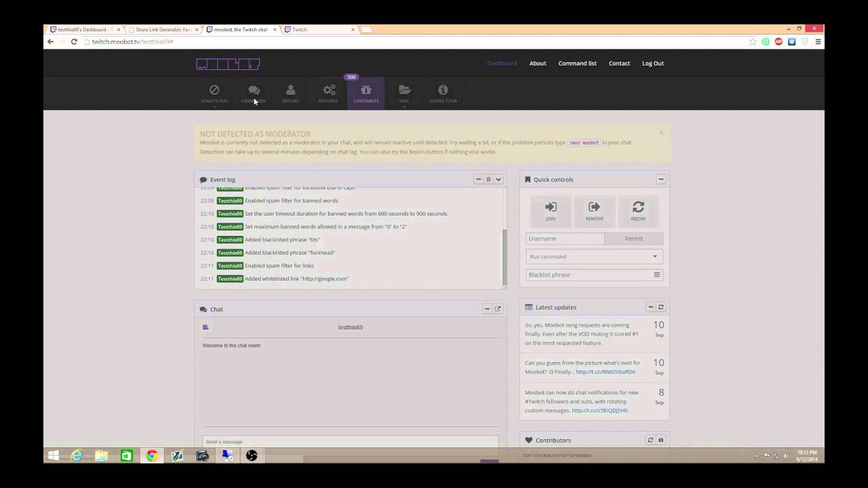
Task: Open the Run command dropdown
Action: [594, 257]
